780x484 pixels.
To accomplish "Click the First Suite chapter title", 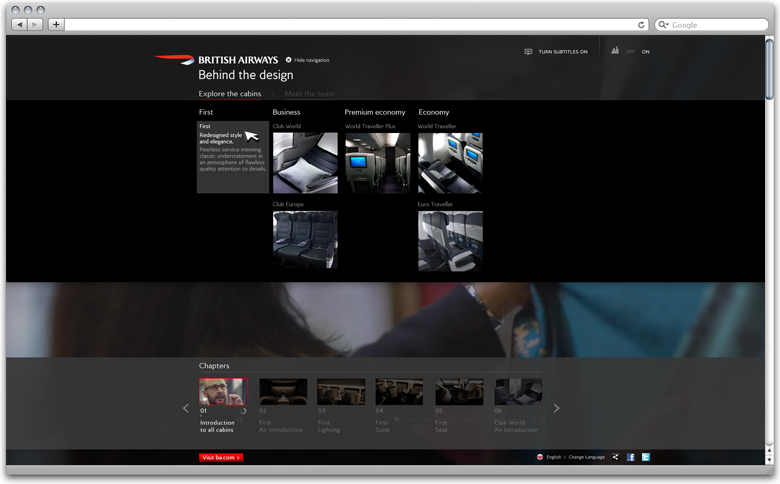I will pos(383,426).
